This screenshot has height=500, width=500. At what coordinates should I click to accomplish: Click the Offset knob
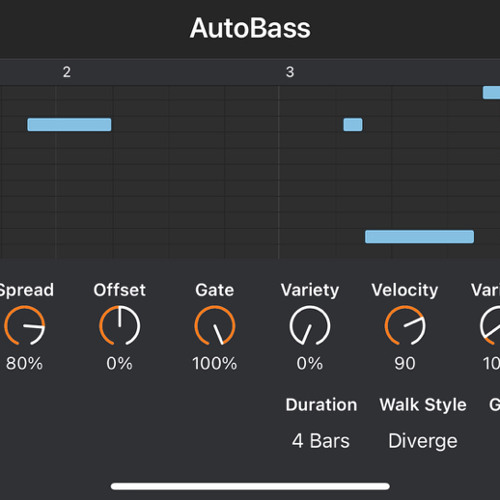(120, 326)
